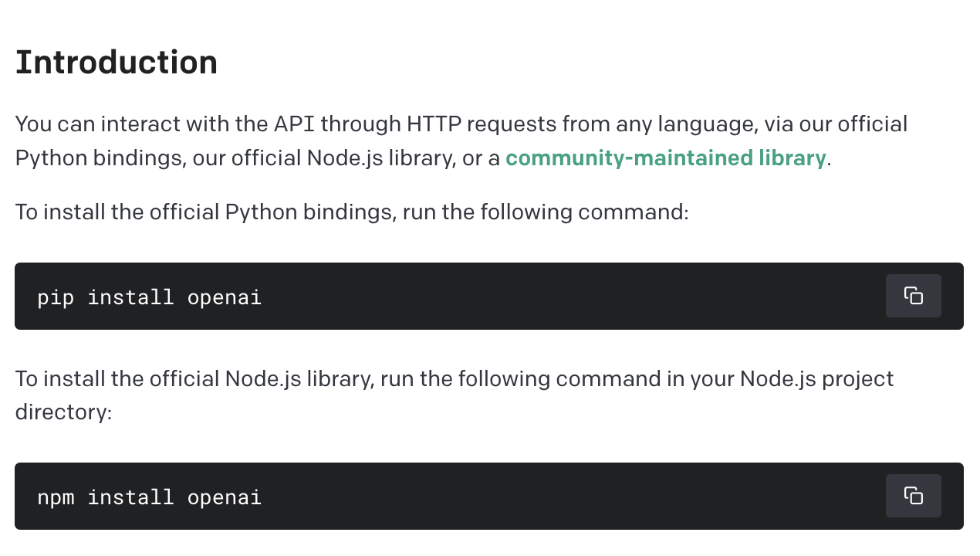Click openai in the npm install command
980x556 pixels.
click(225, 497)
